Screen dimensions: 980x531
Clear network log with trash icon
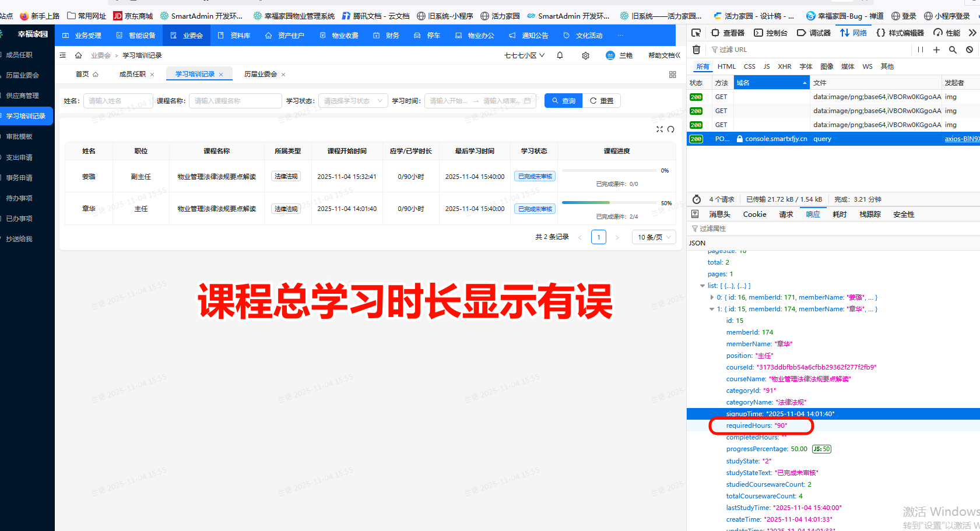pyautogui.click(x=696, y=50)
